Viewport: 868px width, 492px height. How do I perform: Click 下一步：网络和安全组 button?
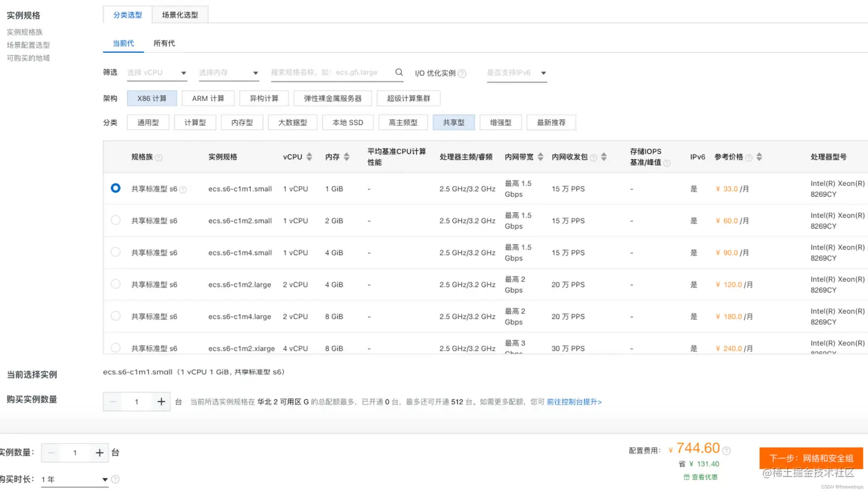click(813, 458)
